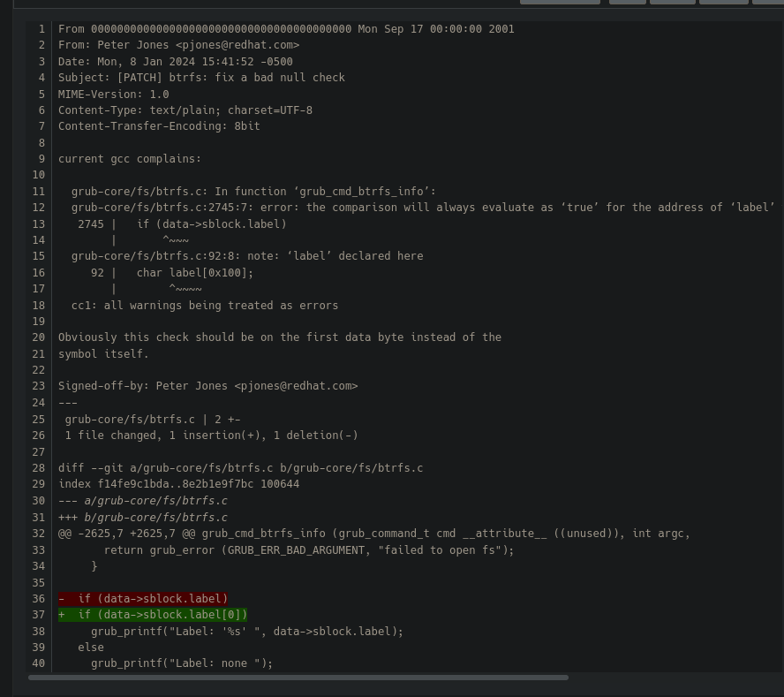The height and width of the screenshot is (697, 784).
Task: Select line number 36 of the removed line
Action: pyautogui.click(x=39, y=599)
